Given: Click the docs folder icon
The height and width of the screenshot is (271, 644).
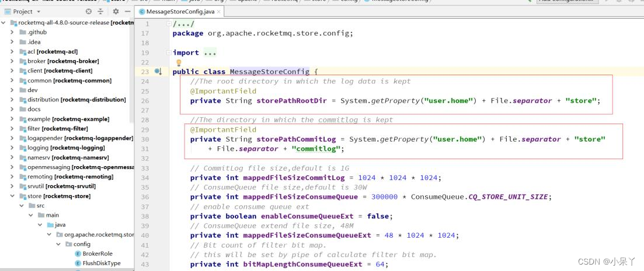Looking at the screenshot, I should 23,109.
